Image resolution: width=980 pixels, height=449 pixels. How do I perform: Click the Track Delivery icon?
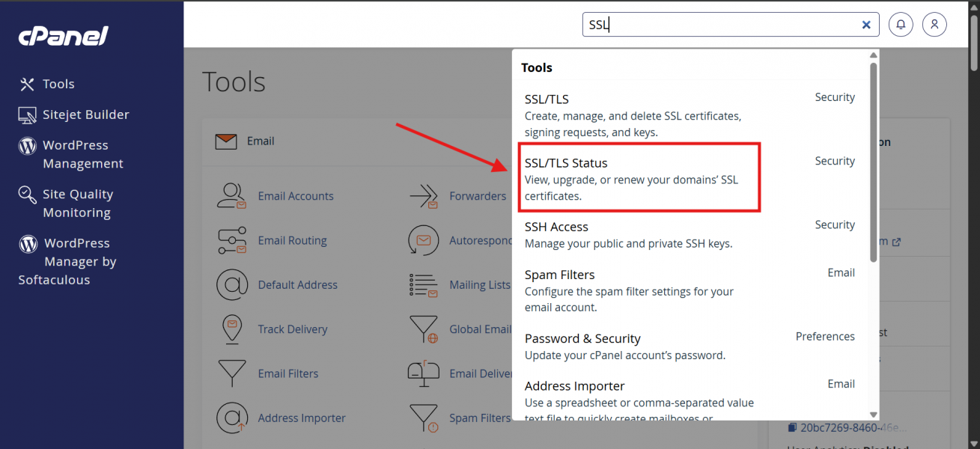coord(231,329)
